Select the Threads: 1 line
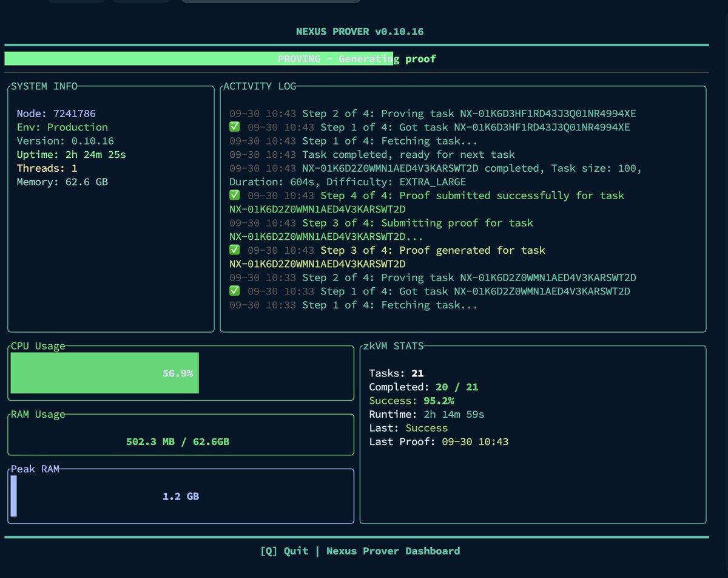The height and width of the screenshot is (578, 728). 47,168
